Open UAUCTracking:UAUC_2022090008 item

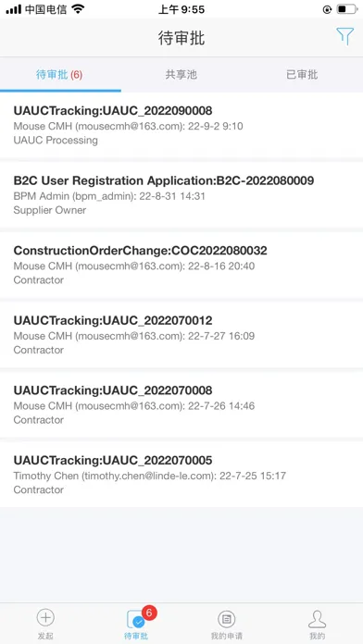click(181, 125)
